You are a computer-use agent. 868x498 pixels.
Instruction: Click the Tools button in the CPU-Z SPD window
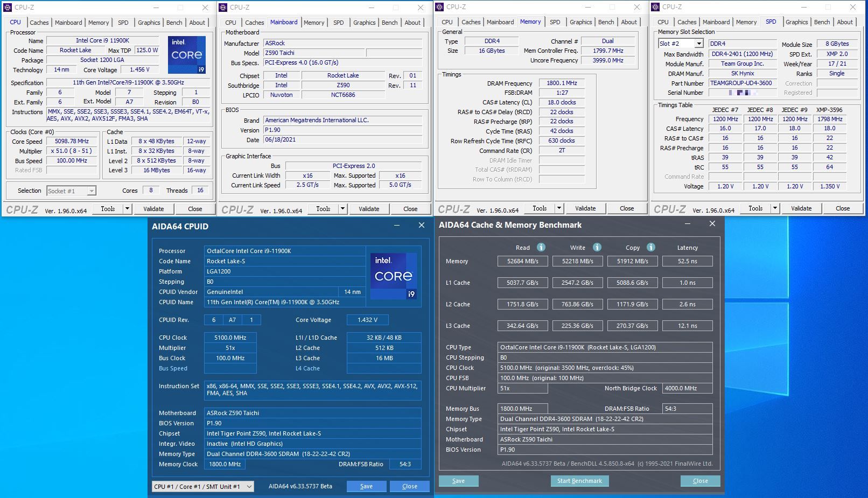(755, 208)
